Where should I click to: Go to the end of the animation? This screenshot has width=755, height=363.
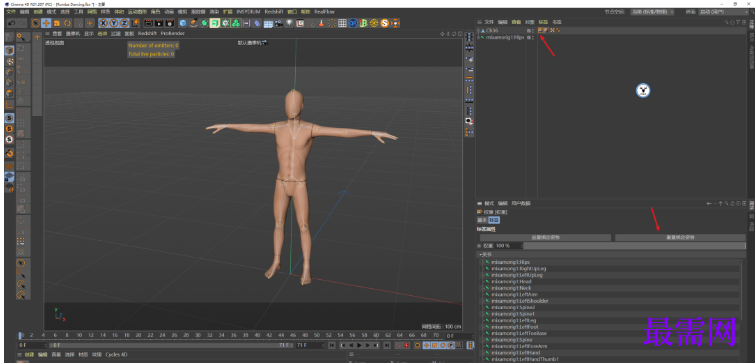point(386,345)
